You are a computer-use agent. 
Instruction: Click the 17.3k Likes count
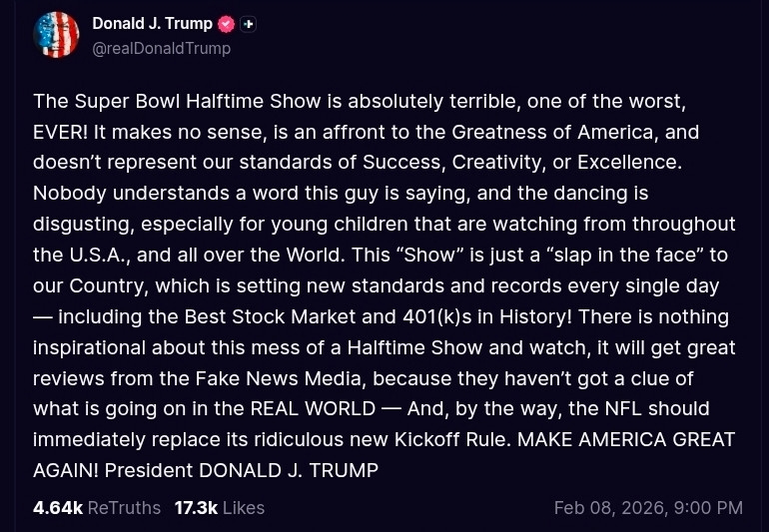196,508
